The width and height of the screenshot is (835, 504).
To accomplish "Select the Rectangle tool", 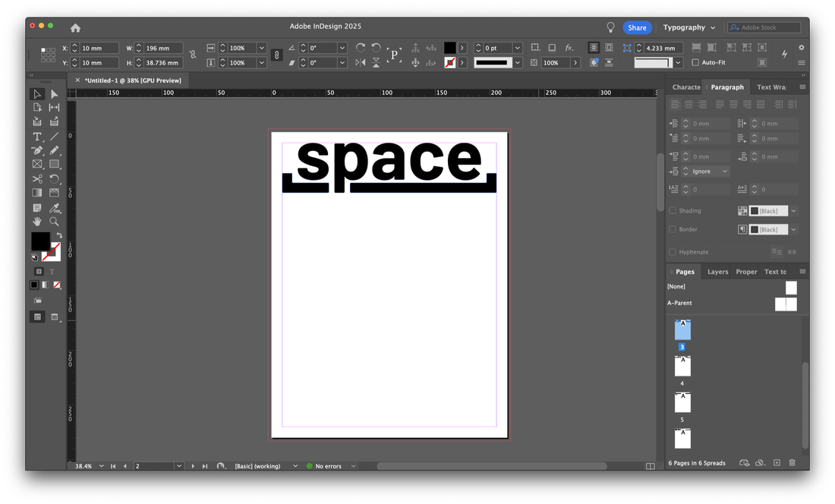I will 54,165.
